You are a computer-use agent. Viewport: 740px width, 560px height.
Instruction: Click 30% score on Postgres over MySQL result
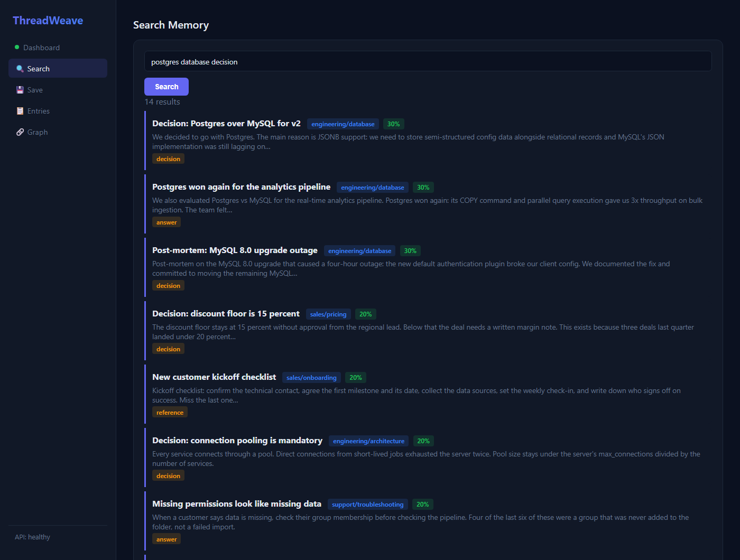point(394,124)
